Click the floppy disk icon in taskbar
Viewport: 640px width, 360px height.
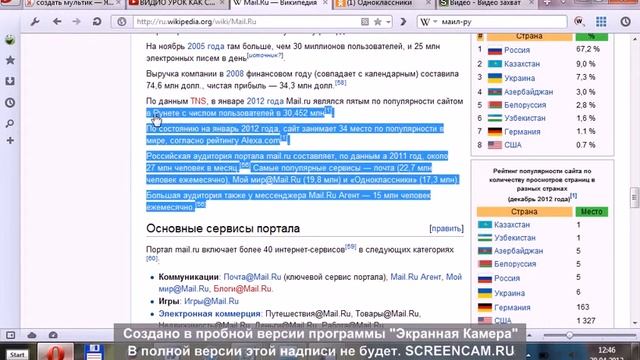[94, 352]
